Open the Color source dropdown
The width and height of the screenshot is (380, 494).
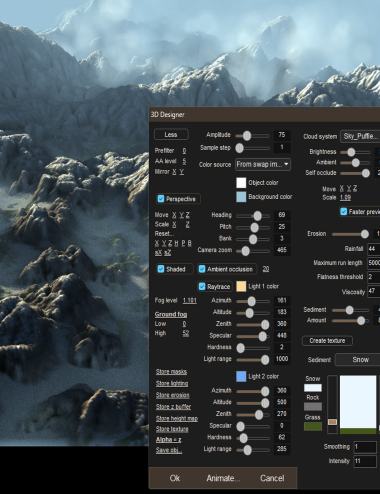[x=263, y=164]
